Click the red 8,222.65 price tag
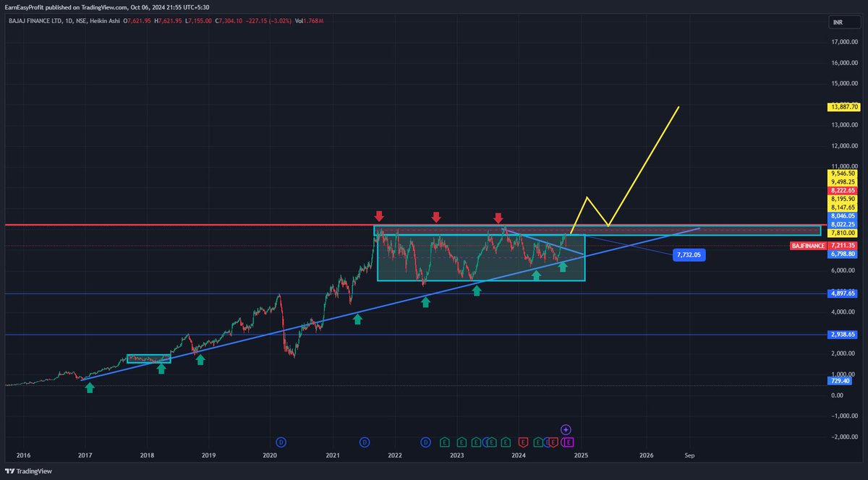Screen dimensions: 868x480 [x=843, y=190]
